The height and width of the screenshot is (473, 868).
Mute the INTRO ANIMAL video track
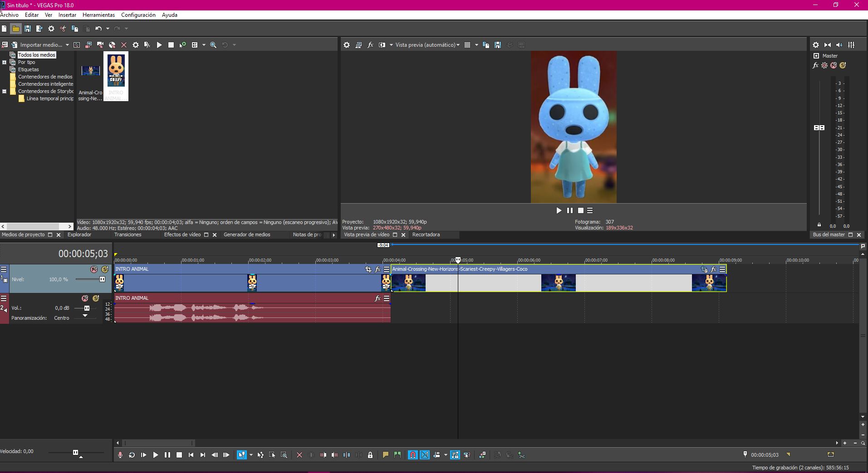pyautogui.click(x=94, y=269)
